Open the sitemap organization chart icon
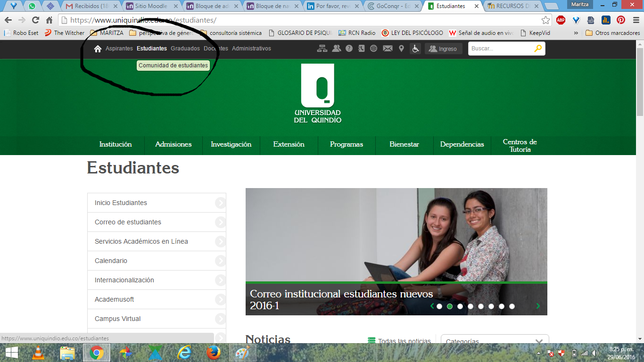The height and width of the screenshot is (362, 644). pos(322,49)
